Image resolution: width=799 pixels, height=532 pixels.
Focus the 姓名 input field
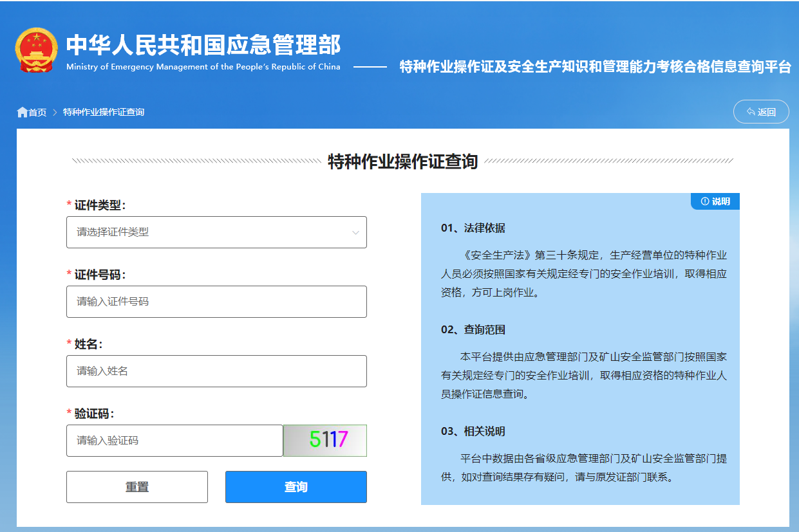216,371
